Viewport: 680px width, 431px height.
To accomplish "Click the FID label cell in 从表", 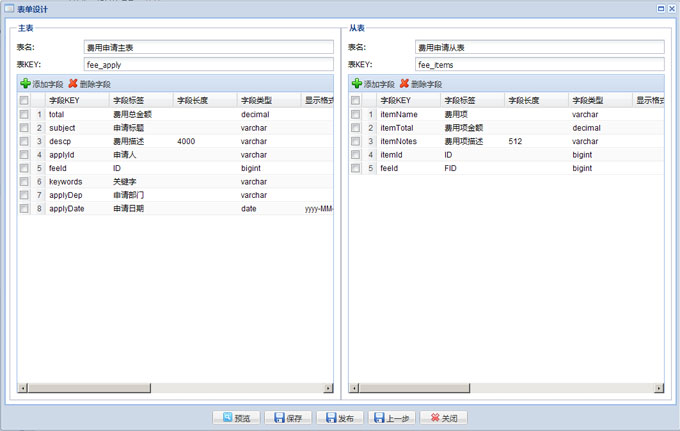I will (x=472, y=168).
